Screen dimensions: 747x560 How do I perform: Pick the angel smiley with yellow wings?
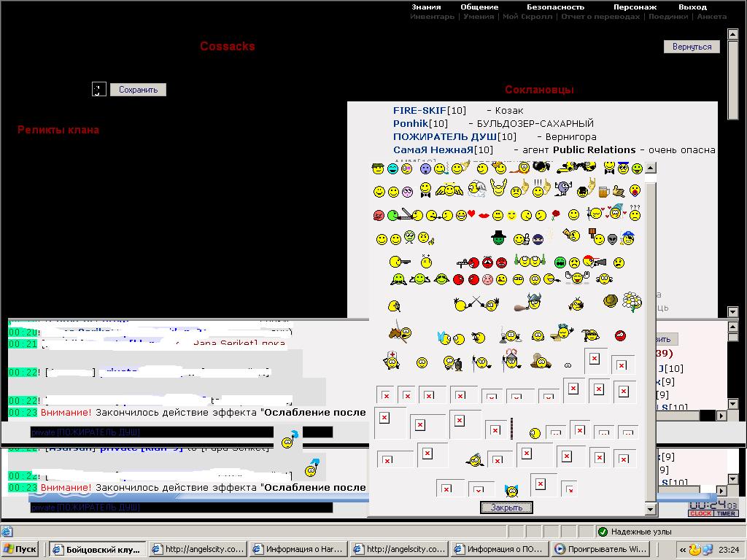[x=449, y=190]
